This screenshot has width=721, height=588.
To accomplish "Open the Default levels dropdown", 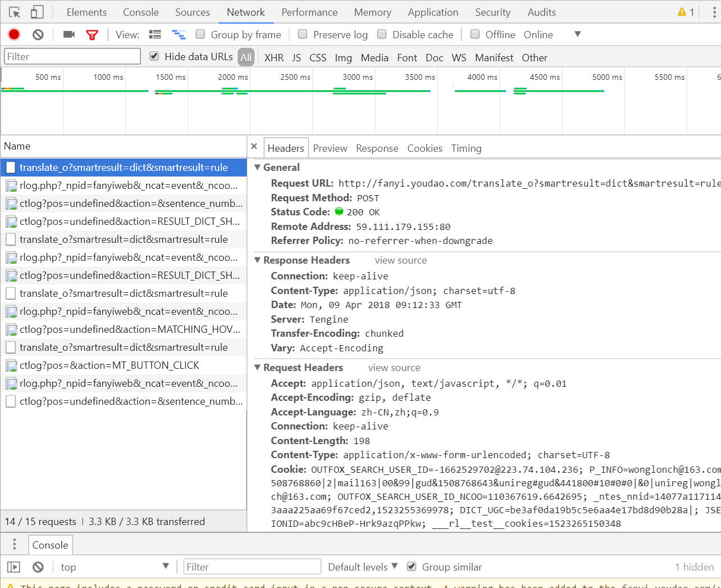I will (x=363, y=567).
